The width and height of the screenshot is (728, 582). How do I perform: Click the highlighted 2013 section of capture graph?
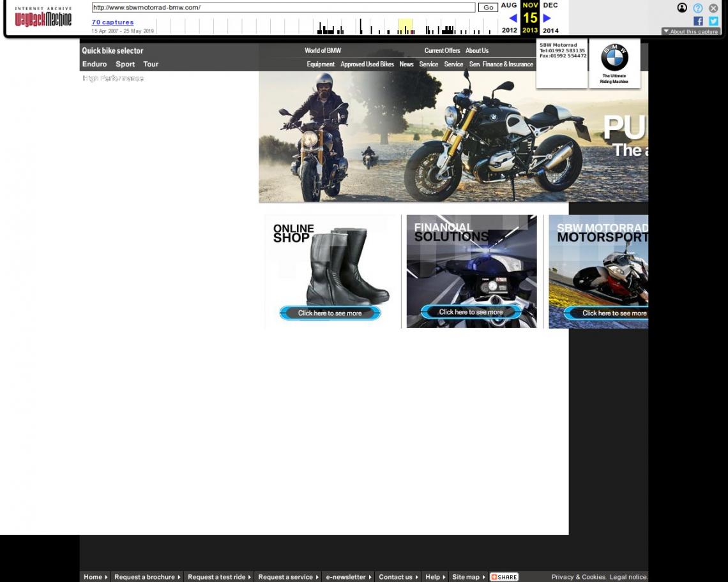[x=406, y=26]
